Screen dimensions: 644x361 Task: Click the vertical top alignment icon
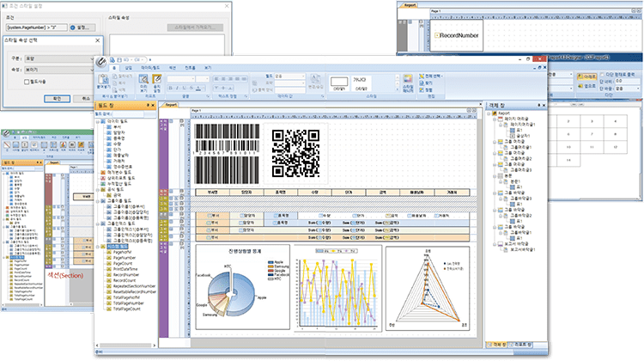[216, 88]
